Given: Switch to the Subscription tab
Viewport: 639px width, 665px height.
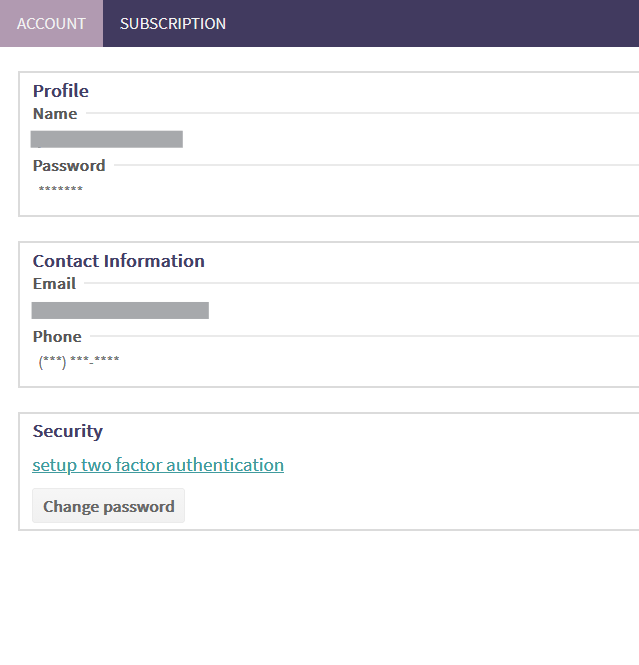Looking at the screenshot, I should (x=173, y=23).
